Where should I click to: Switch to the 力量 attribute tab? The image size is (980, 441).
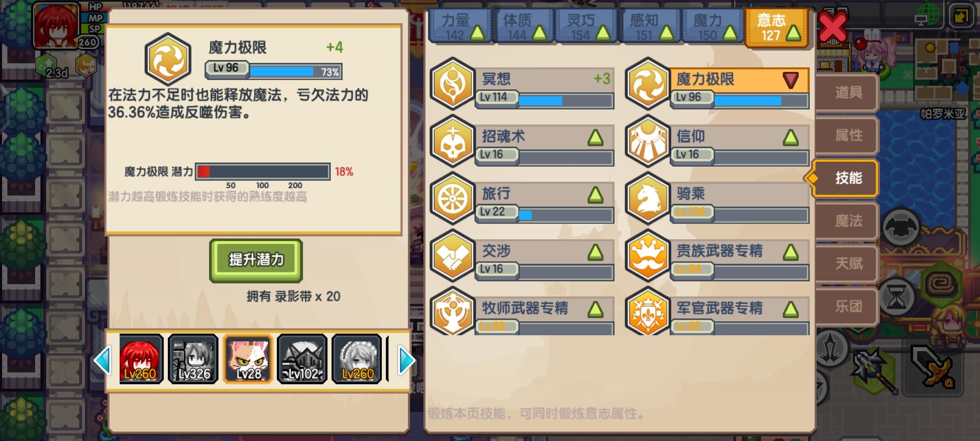(x=460, y=27)
